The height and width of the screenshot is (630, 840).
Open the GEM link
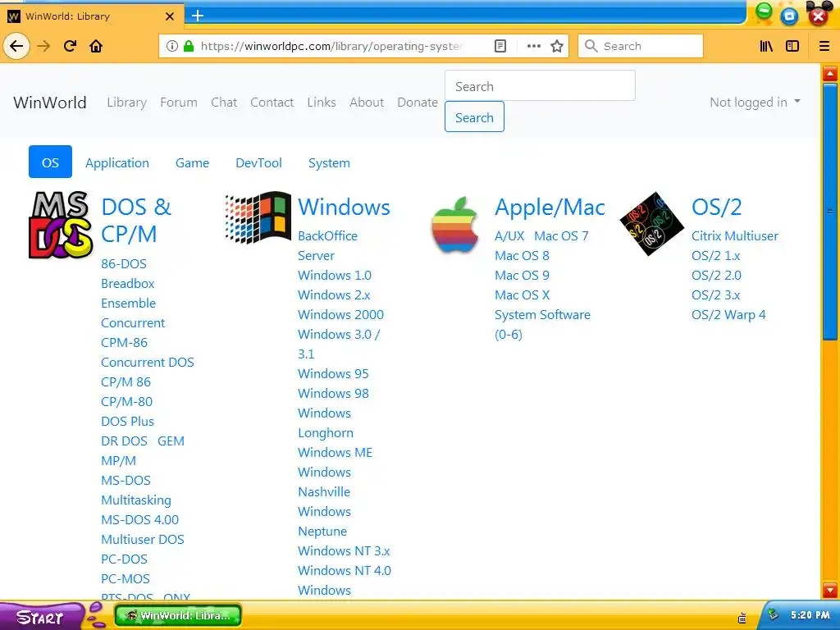tap(171, 441)
